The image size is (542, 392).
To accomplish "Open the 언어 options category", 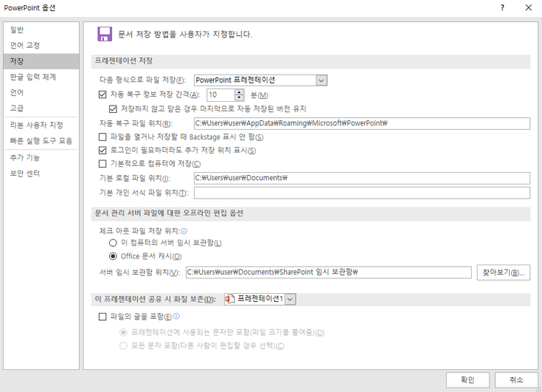I will click(x=41, y=92).
